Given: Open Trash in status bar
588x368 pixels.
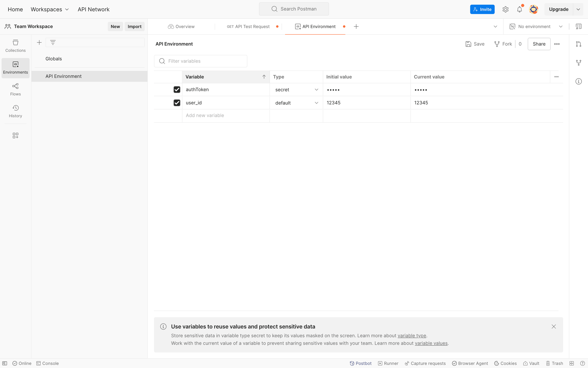Looking at the screenshot, I should pyautogui.click(x=554, y=363).
